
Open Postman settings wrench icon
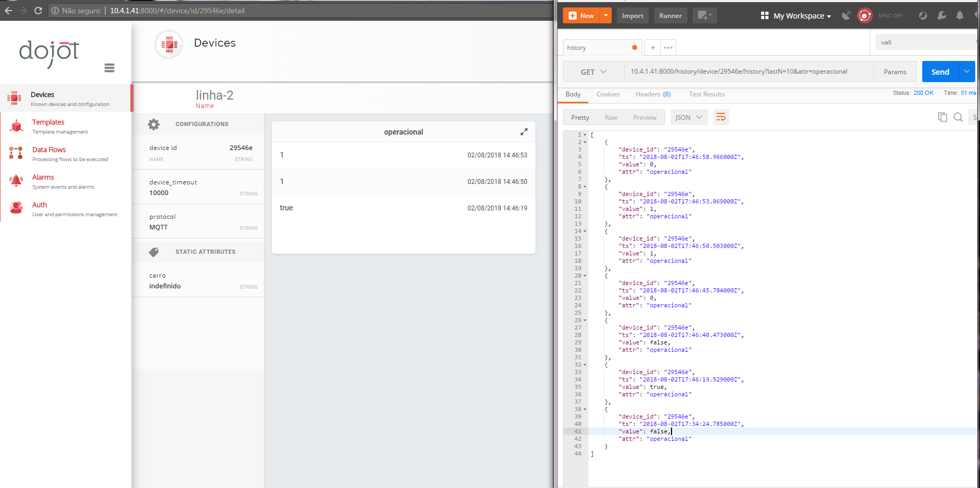click(941, 15)
